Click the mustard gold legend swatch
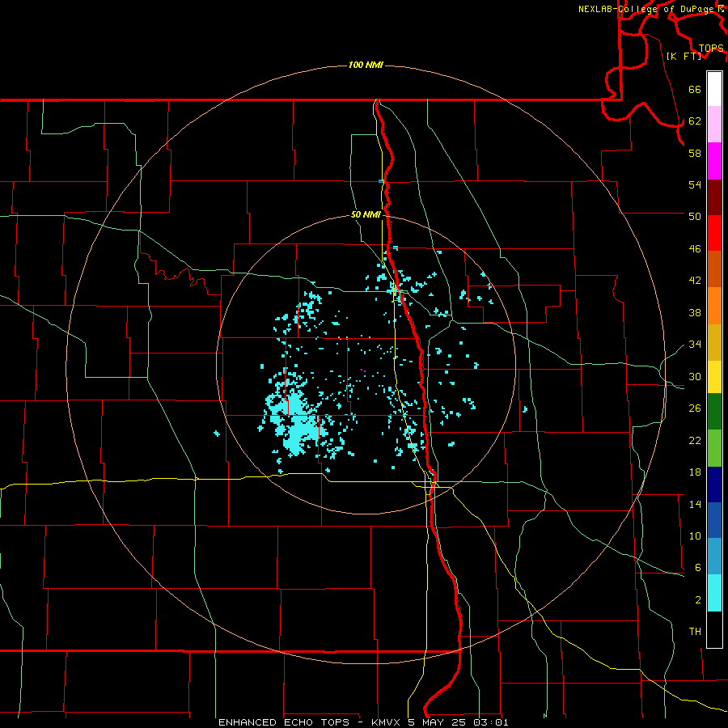The image size is (728, 728). (714, 343)
